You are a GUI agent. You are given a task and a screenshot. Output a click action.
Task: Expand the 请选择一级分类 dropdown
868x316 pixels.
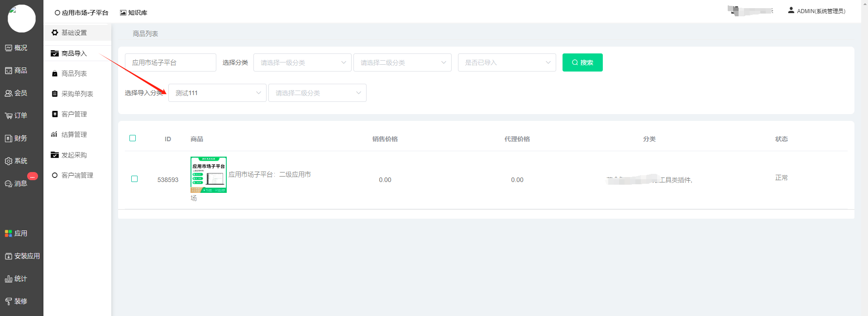pos(302,62)
